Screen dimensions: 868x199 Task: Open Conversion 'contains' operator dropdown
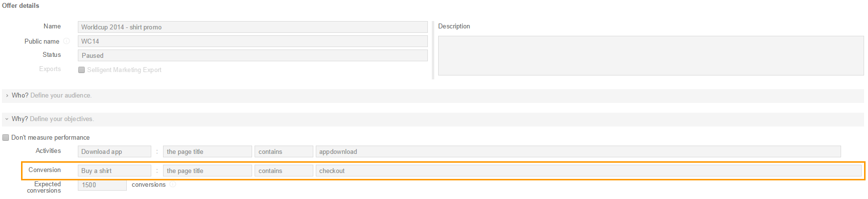click(x=283, y=171)
